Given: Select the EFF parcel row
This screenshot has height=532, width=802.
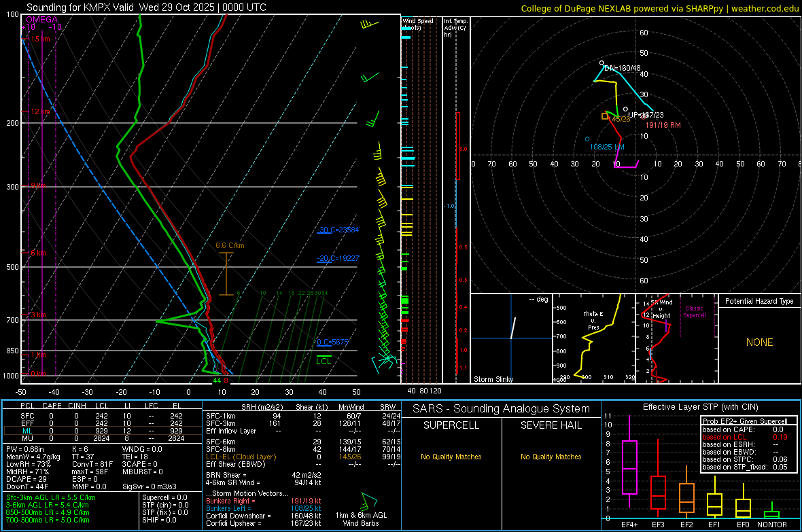Looking at the screenshot, I should coord(103,423).
